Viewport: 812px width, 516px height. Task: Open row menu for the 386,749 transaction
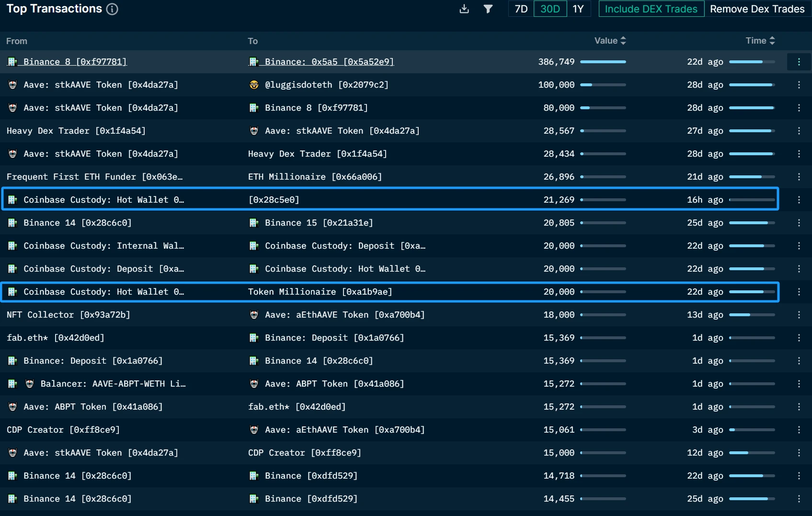[799, 62]
